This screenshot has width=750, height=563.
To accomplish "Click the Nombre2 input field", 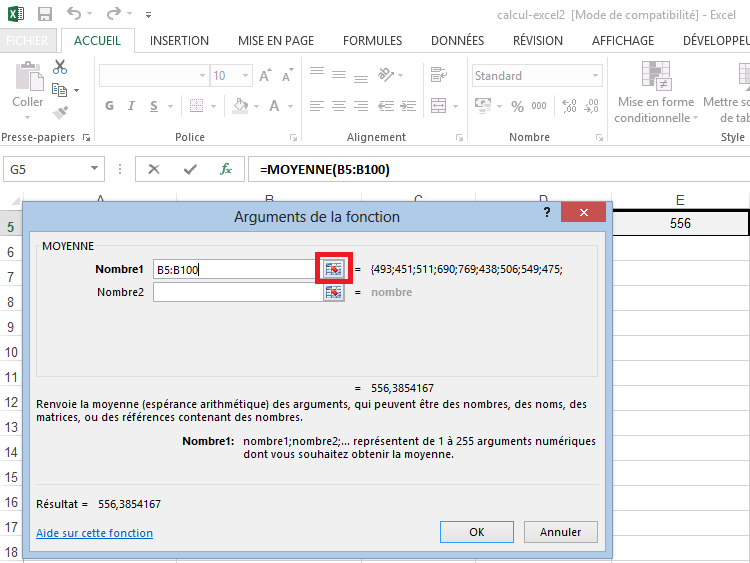I will 238,292.
